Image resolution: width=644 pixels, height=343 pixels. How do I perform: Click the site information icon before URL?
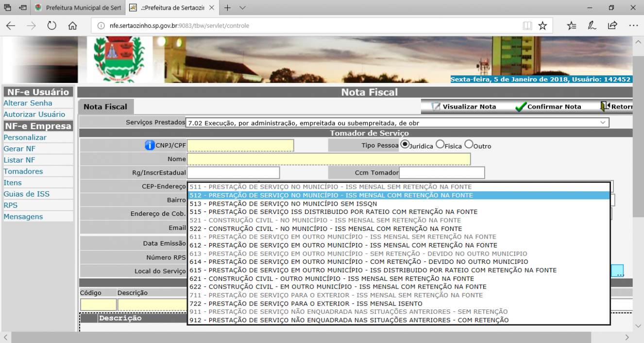point(101,26)
